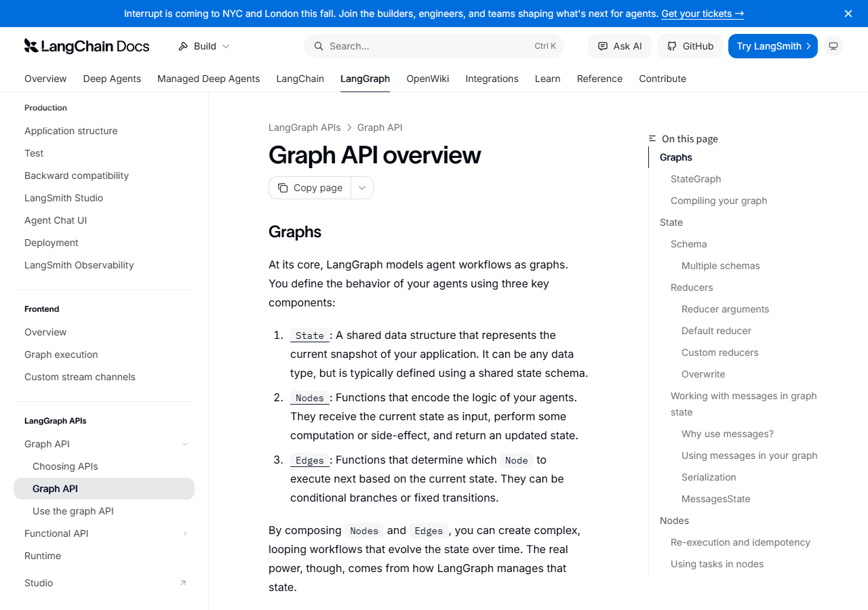Open the Reference tab
868x610 pixels.
coord(599,79)
